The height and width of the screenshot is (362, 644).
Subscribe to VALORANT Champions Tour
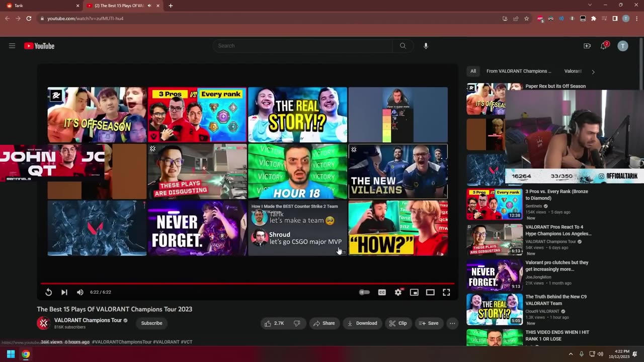pos(151,323)
